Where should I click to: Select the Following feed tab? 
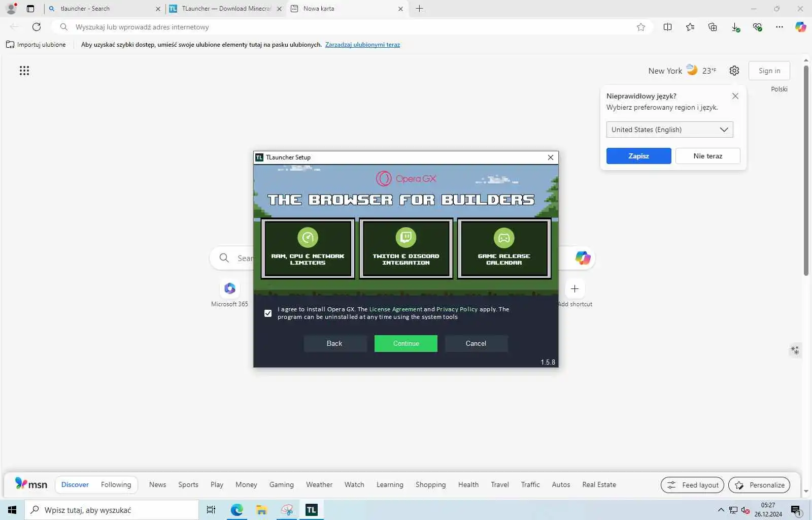click(x=116, y=484)
